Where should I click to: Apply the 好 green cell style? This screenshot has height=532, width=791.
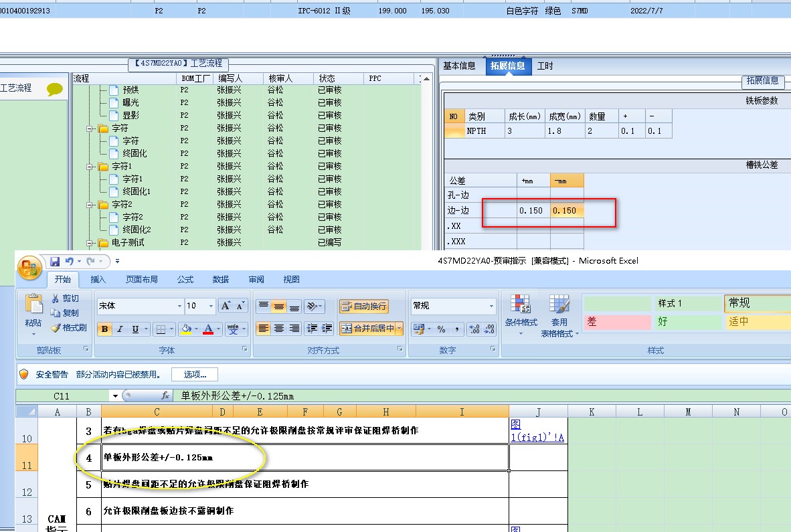[689, 322]
